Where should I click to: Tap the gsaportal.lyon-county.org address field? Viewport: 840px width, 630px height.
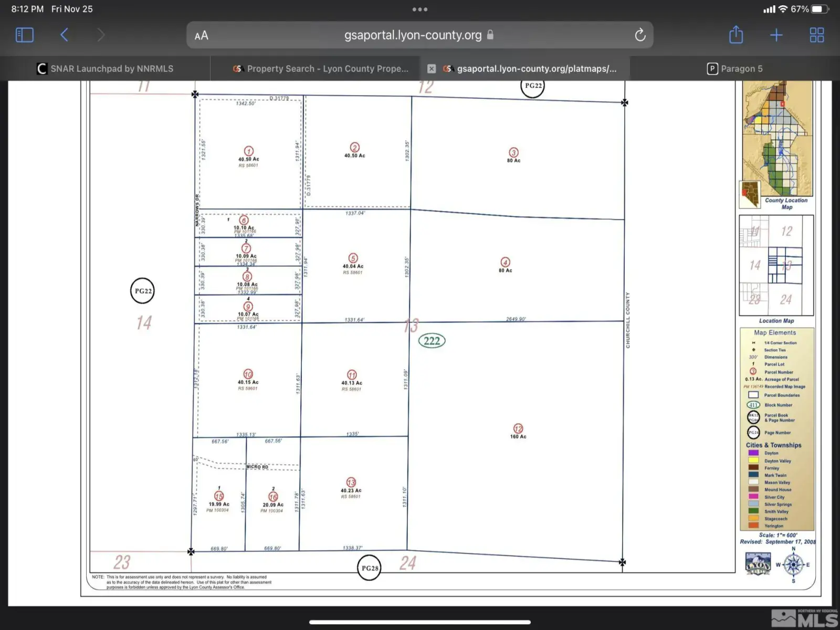tap(413, 35)
